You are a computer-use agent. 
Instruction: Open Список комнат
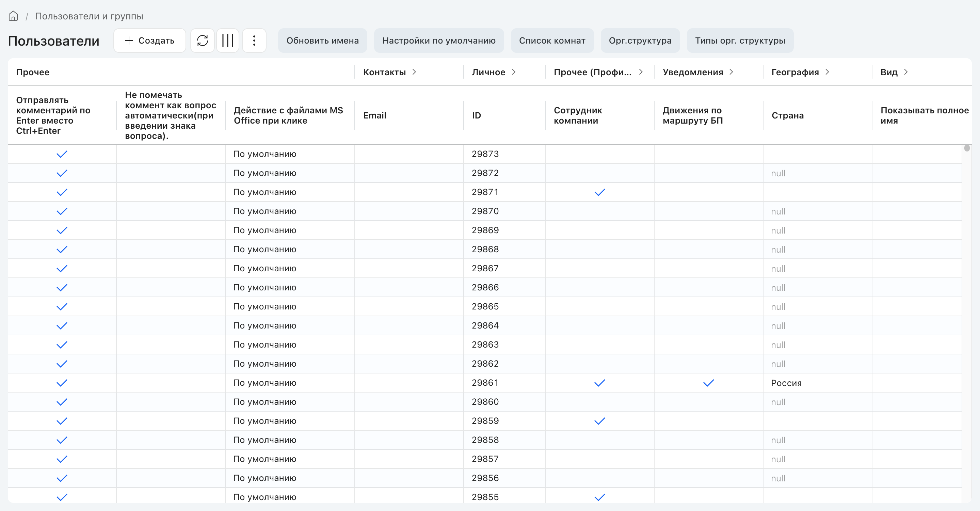pos(552,40)
